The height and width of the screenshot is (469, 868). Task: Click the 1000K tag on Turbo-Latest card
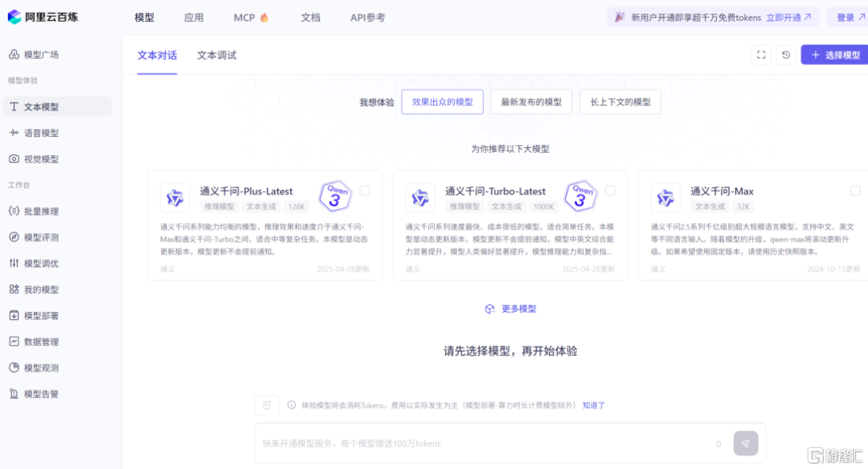click(543, 206)
